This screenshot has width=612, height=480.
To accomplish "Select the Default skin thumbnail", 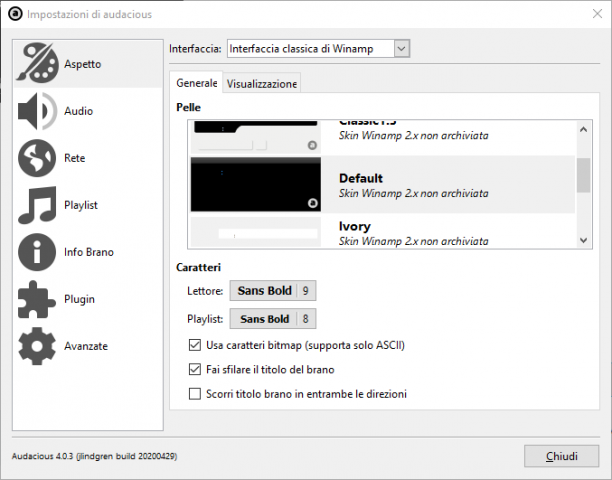I will pyautogui.click(x=256, y=184).
